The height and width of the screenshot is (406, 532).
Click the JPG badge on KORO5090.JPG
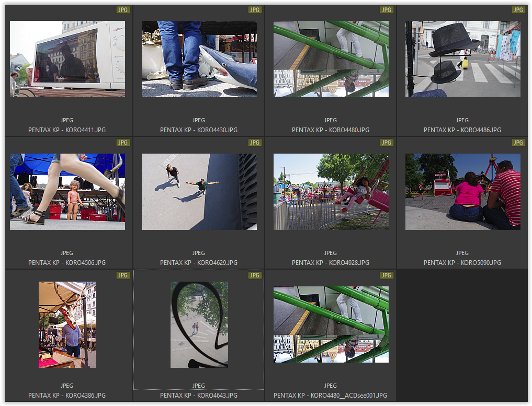click(518, 143)
